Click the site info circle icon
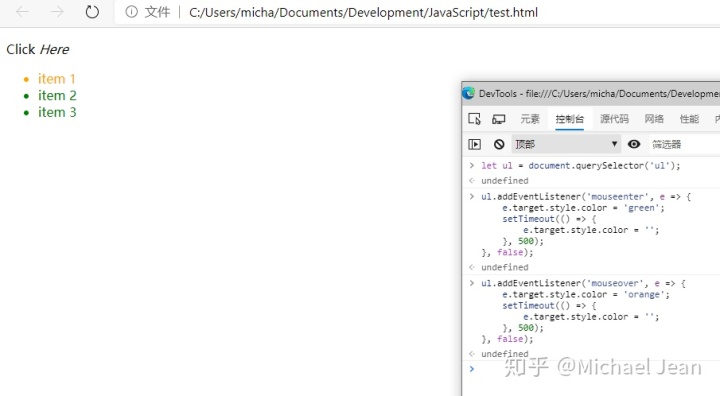Viewport: 720px width, 396px height. tap(131, 12)
